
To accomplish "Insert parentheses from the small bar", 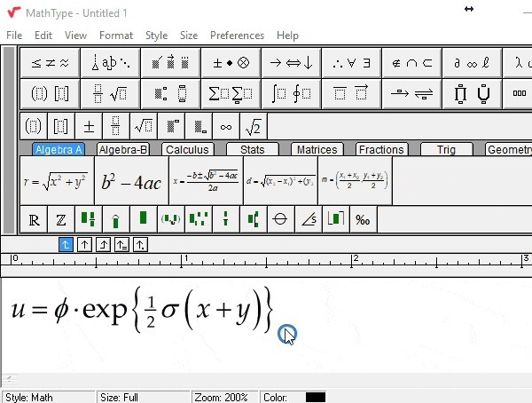I will 34,126.
